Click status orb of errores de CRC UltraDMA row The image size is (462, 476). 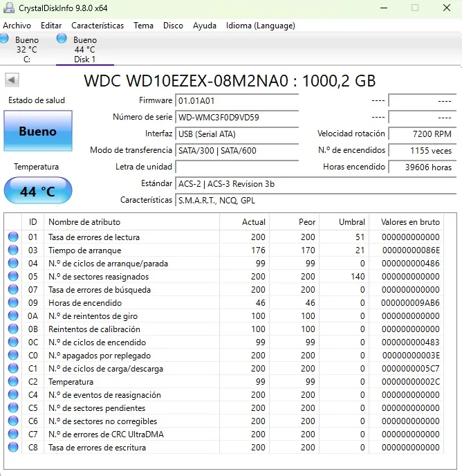(x=13, y=434)
